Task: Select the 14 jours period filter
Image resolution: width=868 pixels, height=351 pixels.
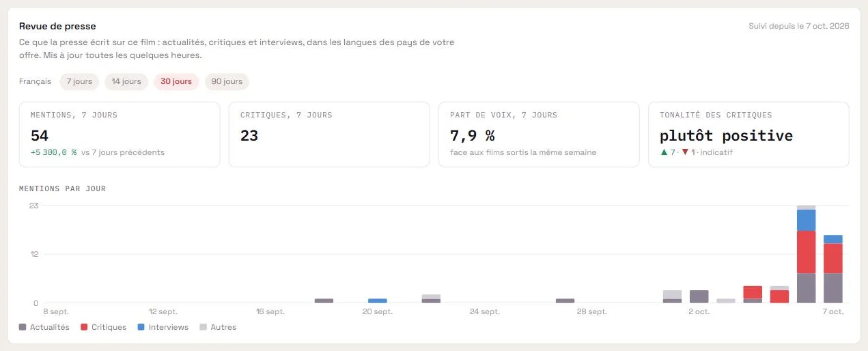Action: 126,81
